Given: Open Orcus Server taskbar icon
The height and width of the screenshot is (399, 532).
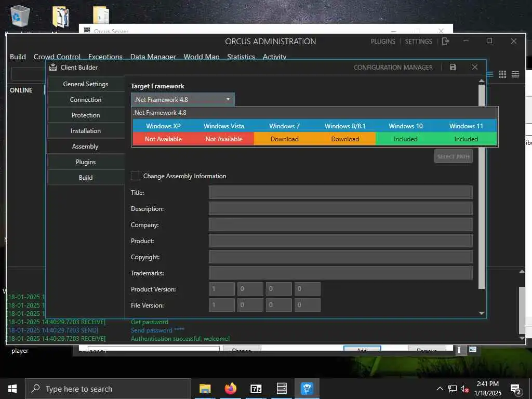Looking at the screenshot, I should click(282, 389).
